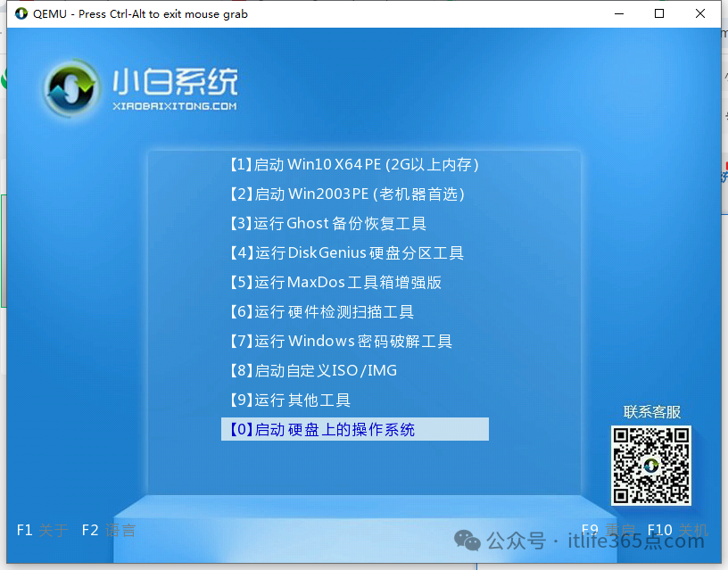Select entry 9 other tools

coord(290,401)
